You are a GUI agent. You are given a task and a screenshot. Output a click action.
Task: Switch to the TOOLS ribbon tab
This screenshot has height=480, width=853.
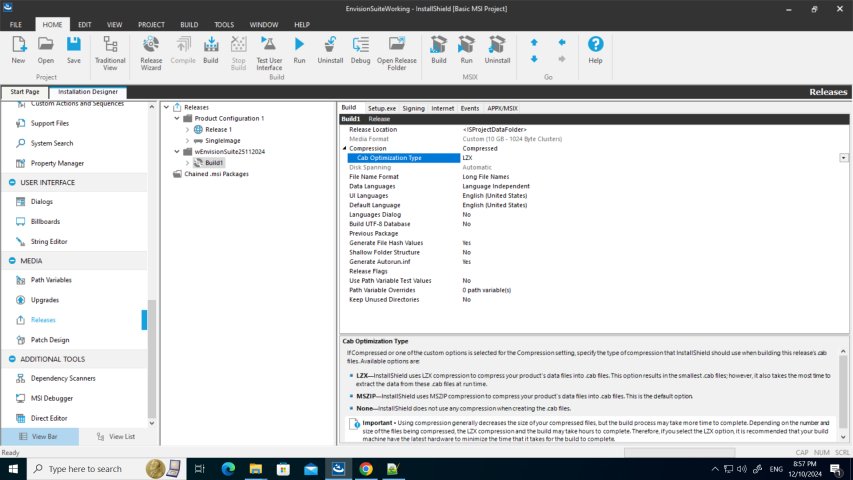tap(224, 24)
